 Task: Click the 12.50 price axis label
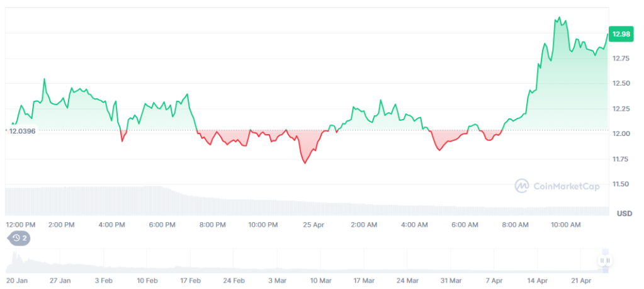(x=621, y=84)
